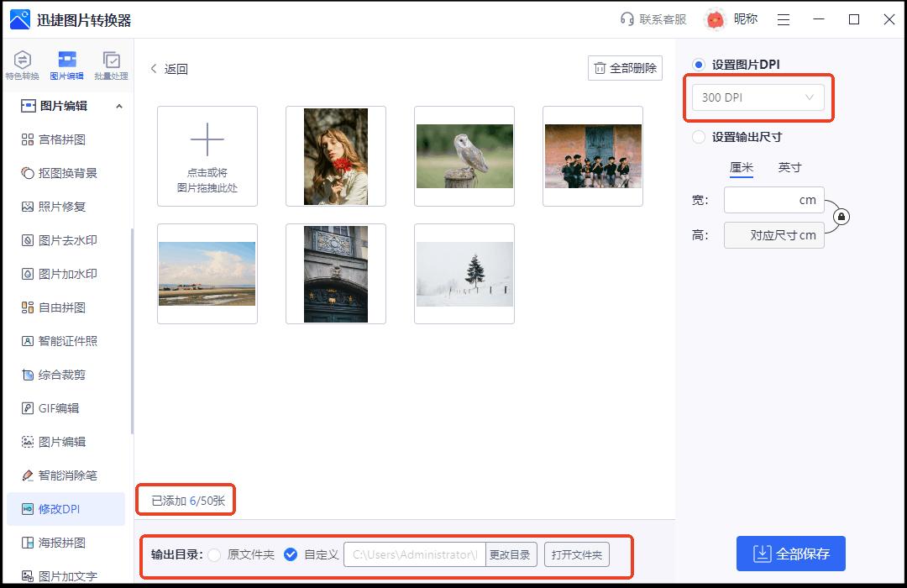Switch to the 英寸 unit tab
Viewport: 907px width, 588px height.
(x=789, y=167)
